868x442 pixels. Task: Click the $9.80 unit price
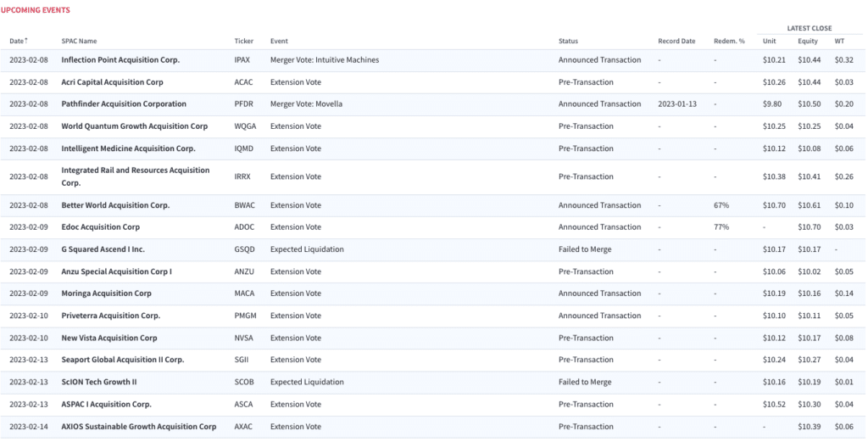pos(772,104)
